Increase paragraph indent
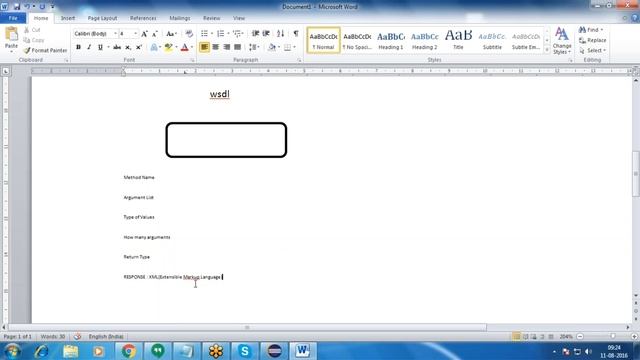 [x=266, y=33]
